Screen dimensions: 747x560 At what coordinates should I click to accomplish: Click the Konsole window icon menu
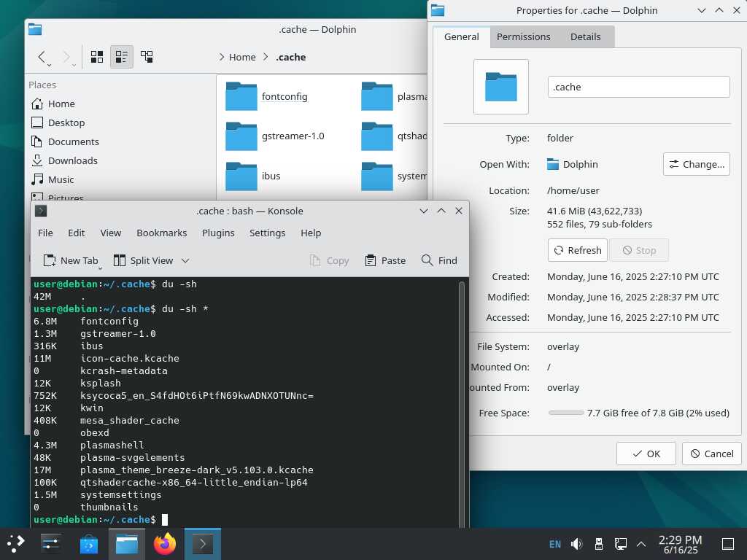tap(41, 211)
